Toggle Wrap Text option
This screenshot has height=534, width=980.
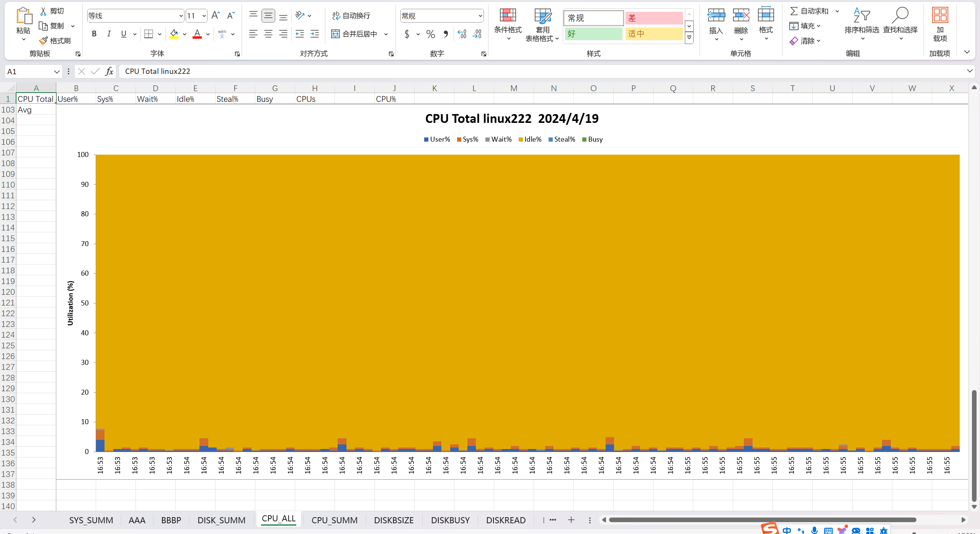coord(351,16)
